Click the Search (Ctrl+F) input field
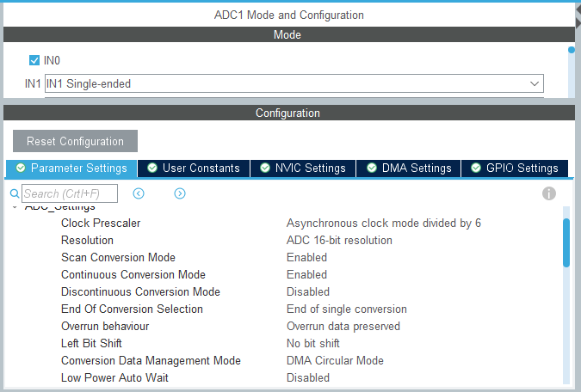Image resolution: width=581 pixels, height=392 pixels. [70, 193]
